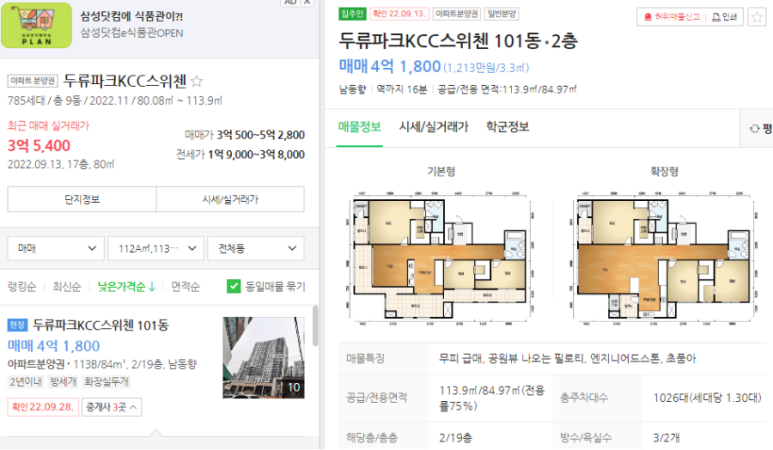Click the star bookmark icon in the listing header
Screen dimensions: 773x450
click(757, 17)
